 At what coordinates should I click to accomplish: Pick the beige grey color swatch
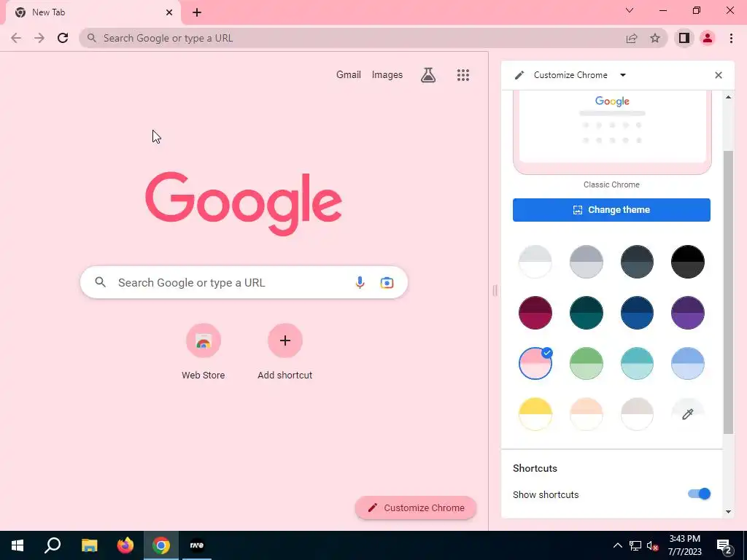coord(637,414)
